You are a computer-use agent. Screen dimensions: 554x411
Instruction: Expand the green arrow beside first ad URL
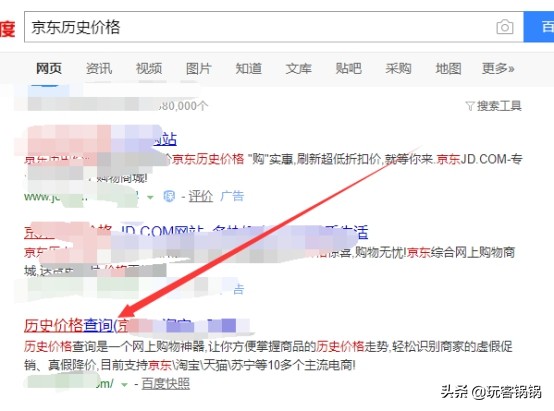pos(151,197)
